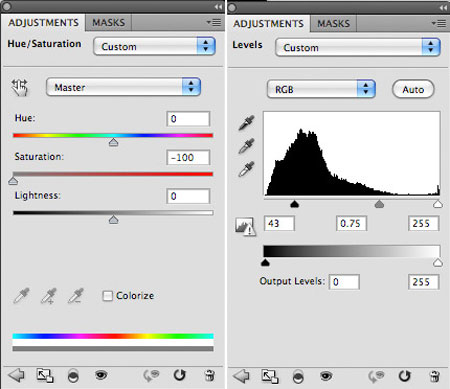The width and height of the screenshot is (450, 389).
Task: Click the Lightness value field
Action: (188, 196)
